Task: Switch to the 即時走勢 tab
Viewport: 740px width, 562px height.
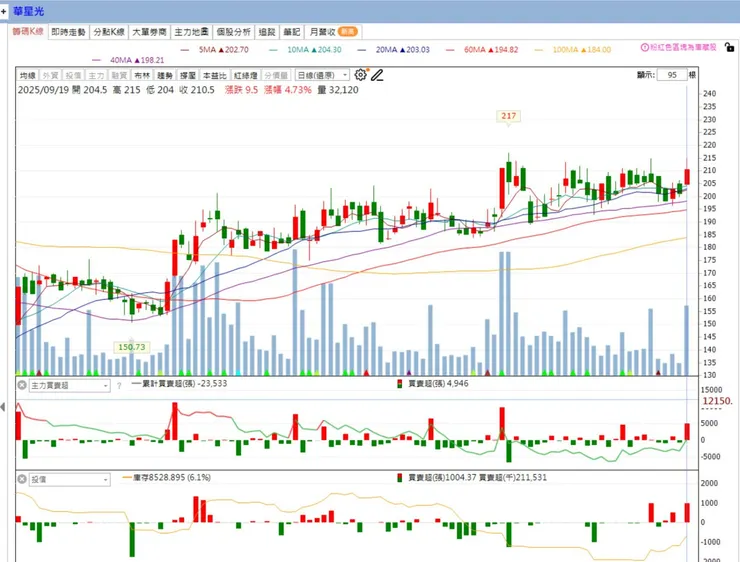Action: tap(68, 32)
